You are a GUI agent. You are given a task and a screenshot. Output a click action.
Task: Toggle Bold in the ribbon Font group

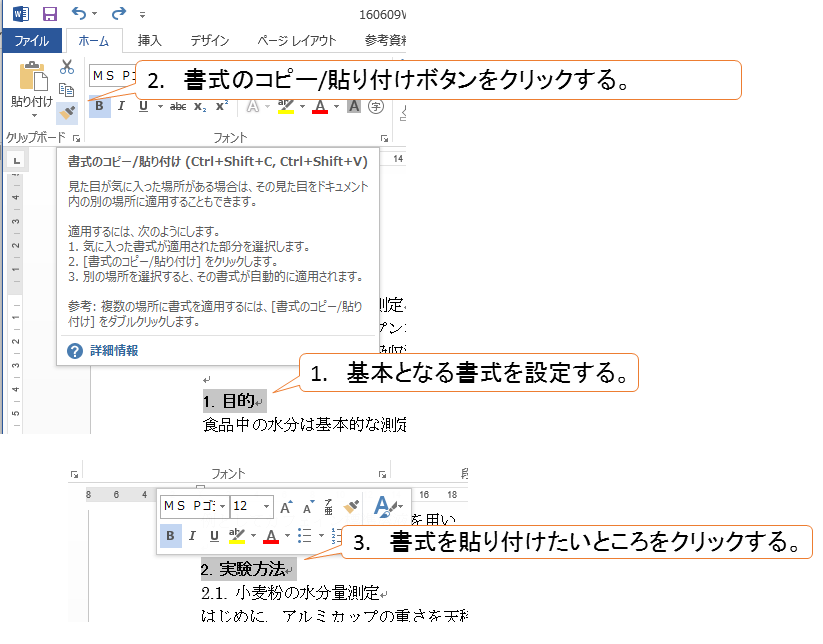click(99, 106)
